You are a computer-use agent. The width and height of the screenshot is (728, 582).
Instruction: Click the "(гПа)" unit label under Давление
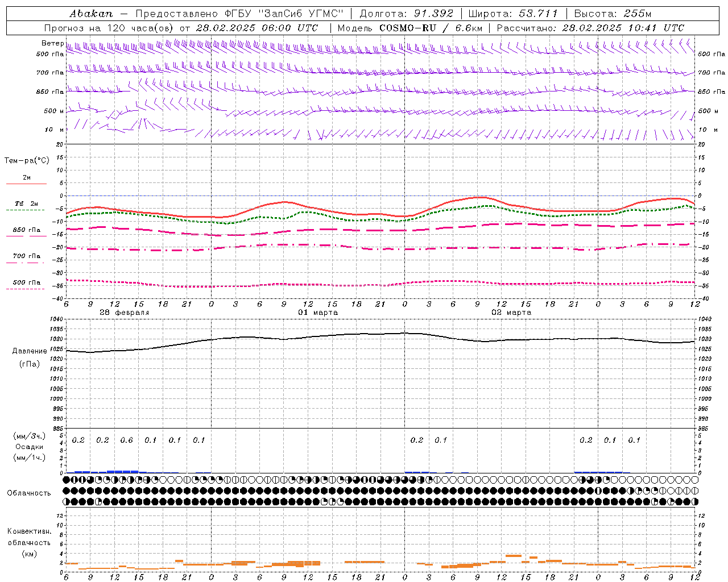30,364
